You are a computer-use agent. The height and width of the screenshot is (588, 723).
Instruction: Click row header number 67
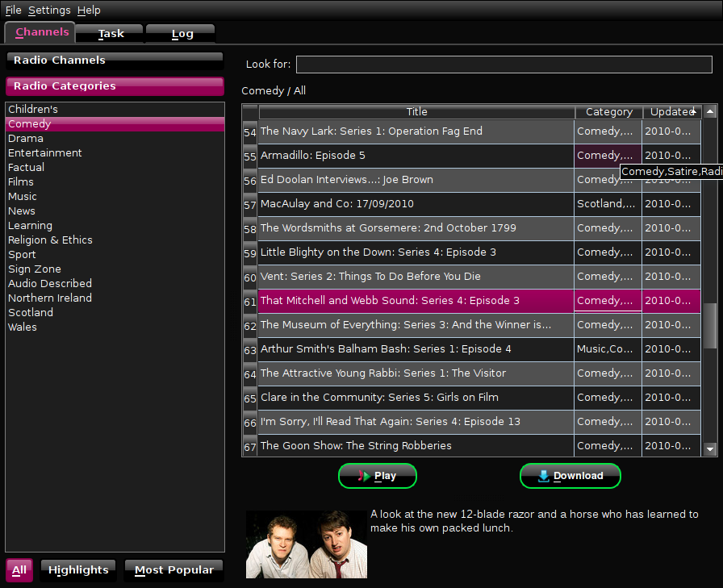pos(250,447)
